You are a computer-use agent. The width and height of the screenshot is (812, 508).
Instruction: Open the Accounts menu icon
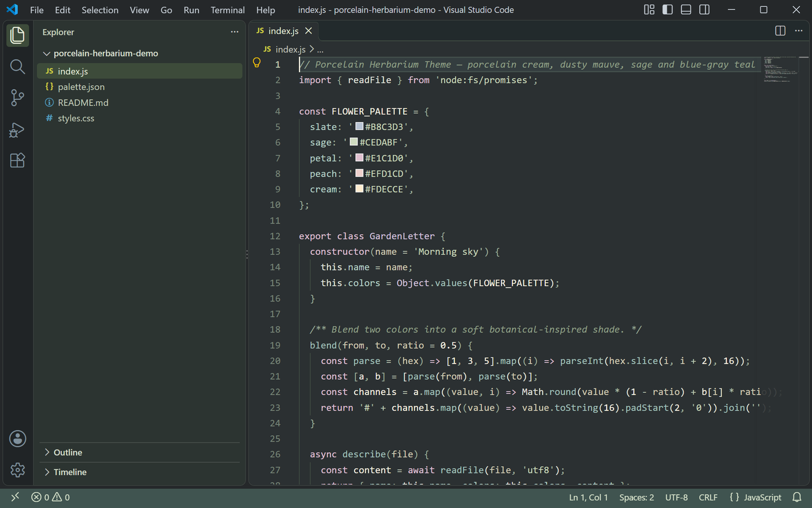click(17, 439)
